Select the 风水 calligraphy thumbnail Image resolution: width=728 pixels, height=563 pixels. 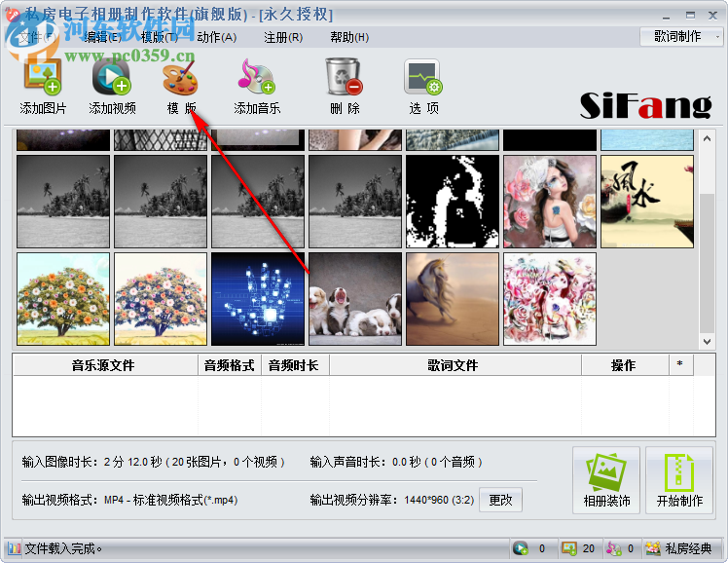click(x=647, y=202)
